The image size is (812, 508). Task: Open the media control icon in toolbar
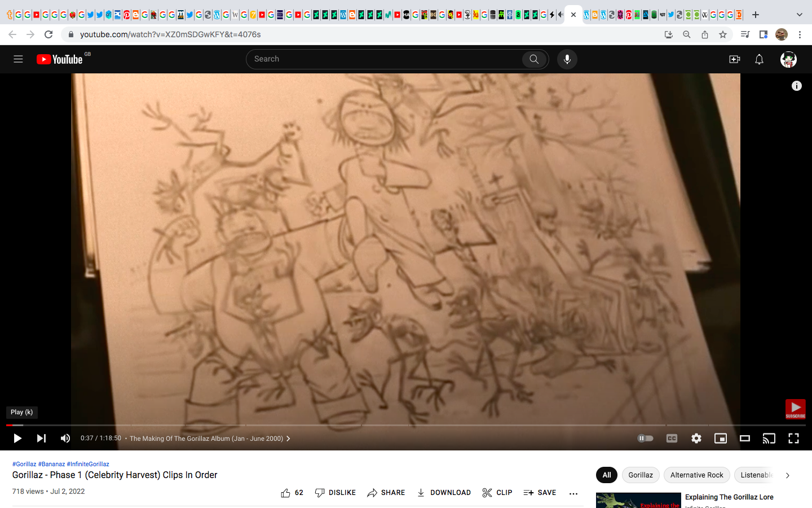(745, 34)
